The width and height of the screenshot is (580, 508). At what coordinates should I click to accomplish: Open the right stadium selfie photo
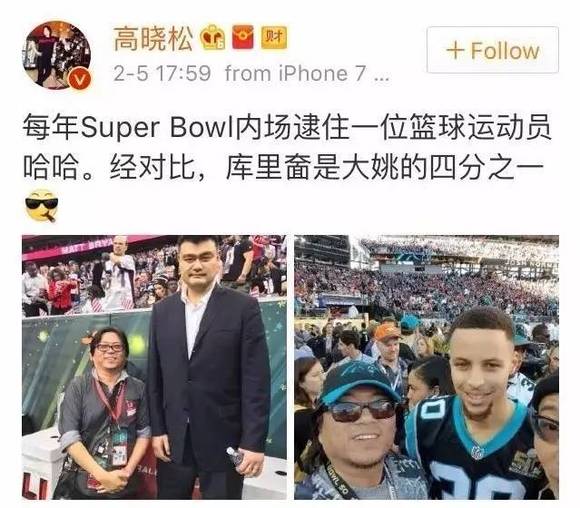[x=426, y=367]
